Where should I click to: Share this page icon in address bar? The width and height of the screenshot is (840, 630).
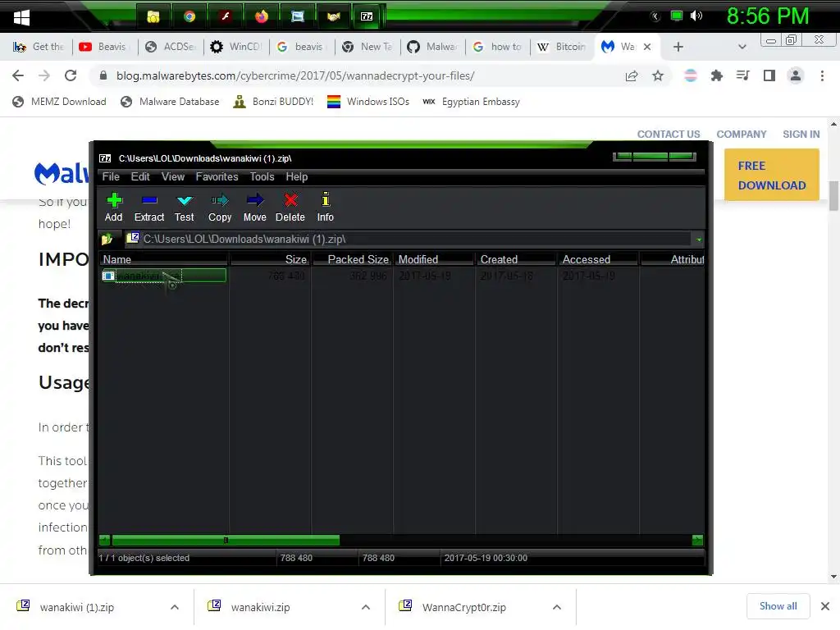(632, 76)
